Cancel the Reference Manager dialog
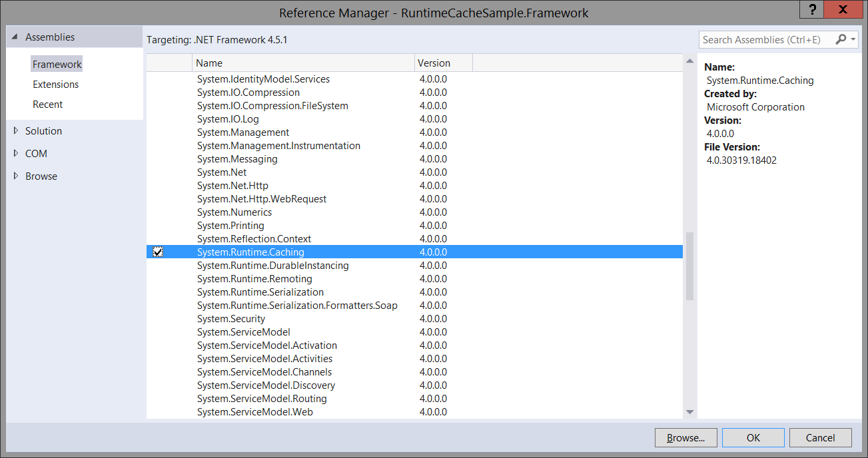Image resolution: width=868 pixels, height=458 pixels. [x=820, y=437]
